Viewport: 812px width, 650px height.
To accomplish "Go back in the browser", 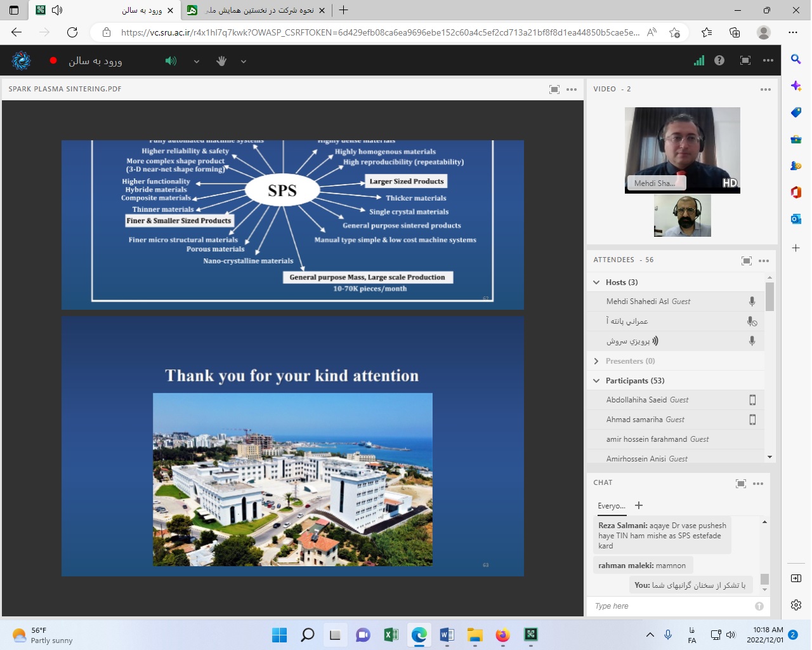I will pos(16,32).
